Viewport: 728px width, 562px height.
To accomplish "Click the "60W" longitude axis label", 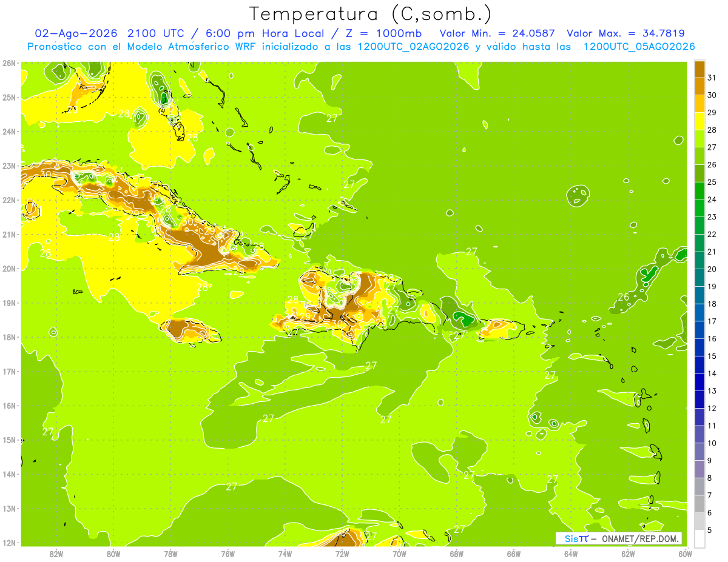I will pyautogui.click(x=685, y=554).
